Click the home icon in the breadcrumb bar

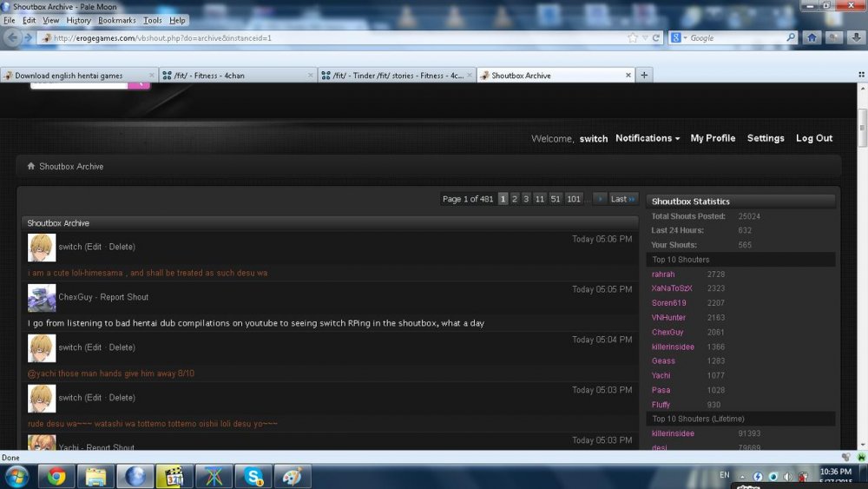(x=31, y=166)
